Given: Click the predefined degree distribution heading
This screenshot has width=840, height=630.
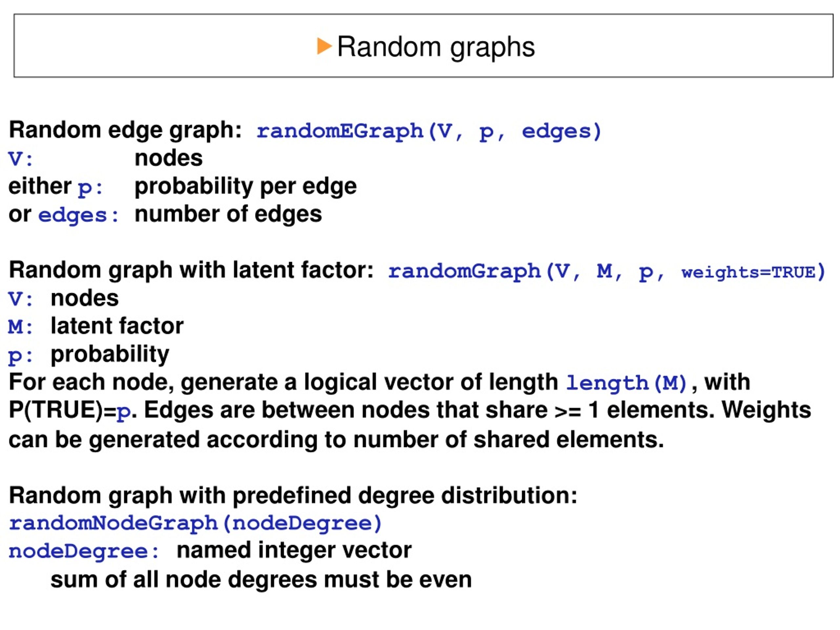Looking at the screenshot, I should [292, 495].
